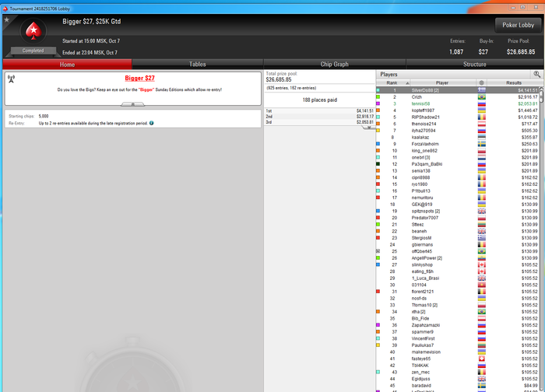The width and height of the screenshot is (545, 392).
Task: Select player StergiosM in the list
Action: click(458, 238)
